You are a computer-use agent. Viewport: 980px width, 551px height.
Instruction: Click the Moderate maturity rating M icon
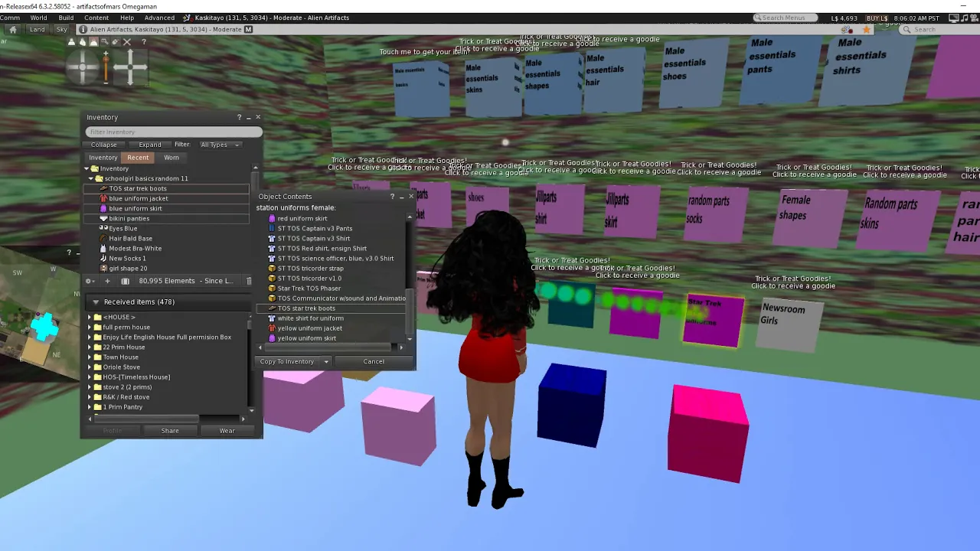tap(248, 29)
